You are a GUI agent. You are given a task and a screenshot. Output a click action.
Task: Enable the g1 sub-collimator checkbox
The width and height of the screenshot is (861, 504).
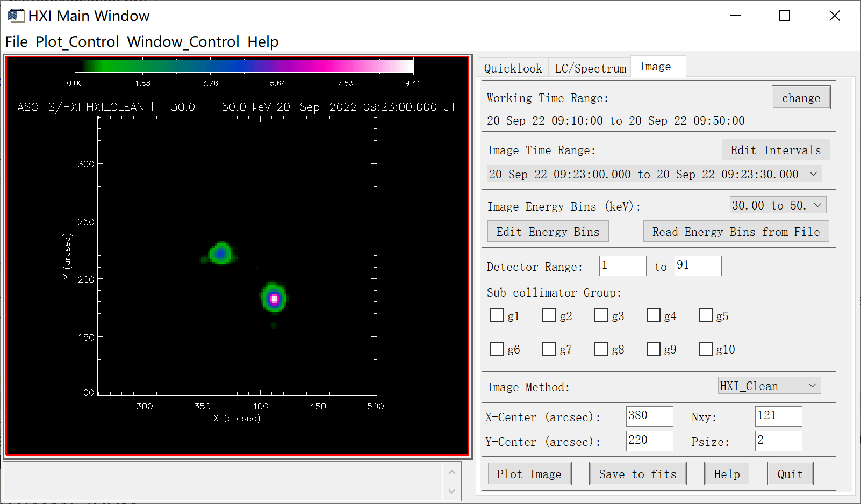point(497,315)
